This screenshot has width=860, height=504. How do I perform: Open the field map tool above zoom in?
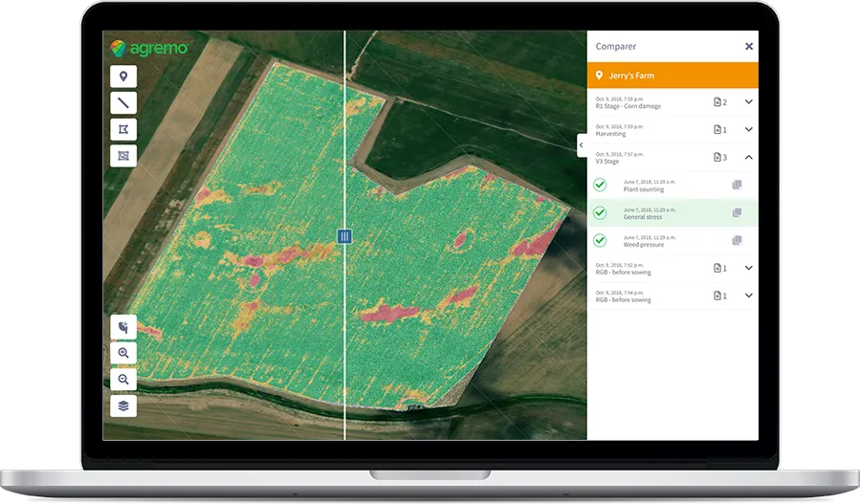123,327
